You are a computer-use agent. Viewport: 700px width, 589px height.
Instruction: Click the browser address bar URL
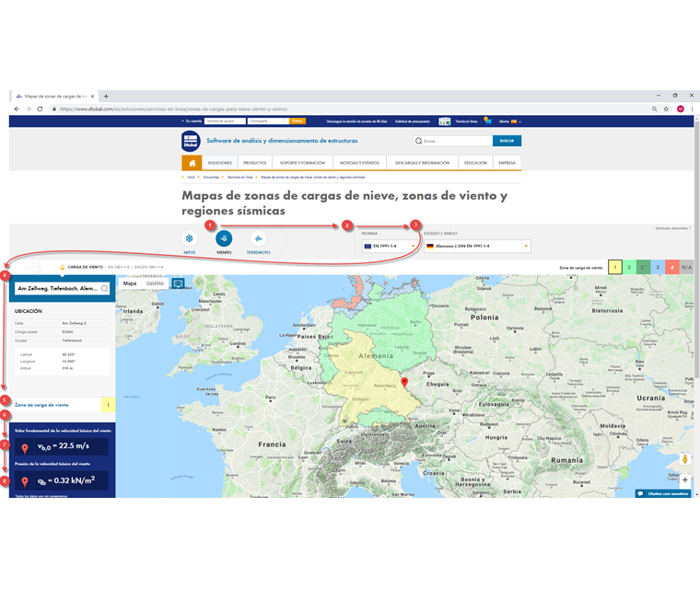pos(174,109)
